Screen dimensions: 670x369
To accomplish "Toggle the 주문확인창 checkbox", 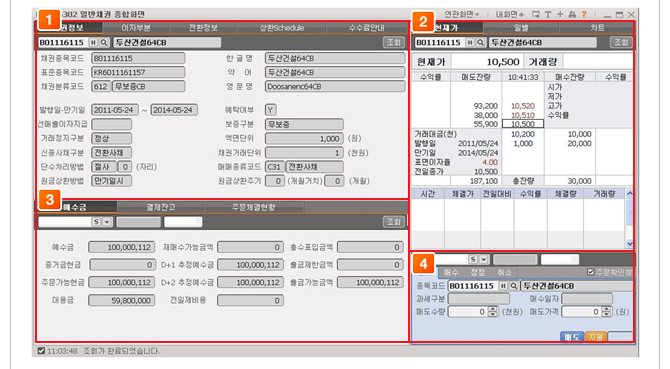I will (x=591, y=272).
